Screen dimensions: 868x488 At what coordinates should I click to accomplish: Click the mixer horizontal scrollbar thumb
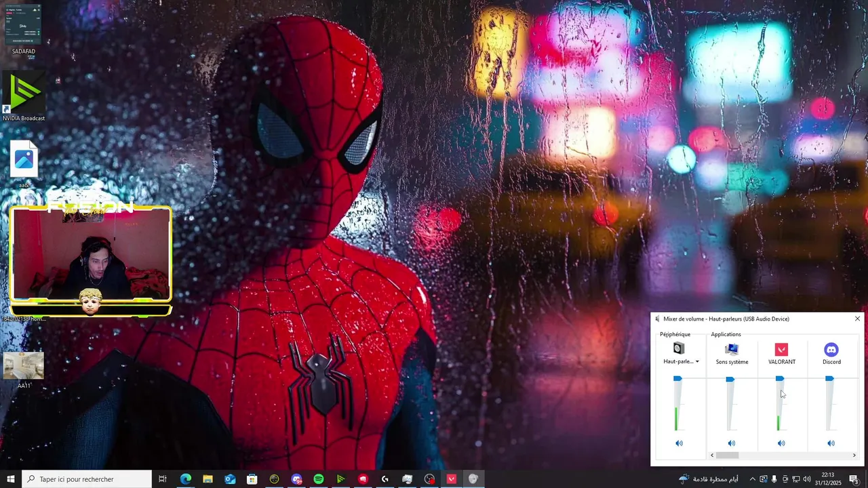pos(727,455)
